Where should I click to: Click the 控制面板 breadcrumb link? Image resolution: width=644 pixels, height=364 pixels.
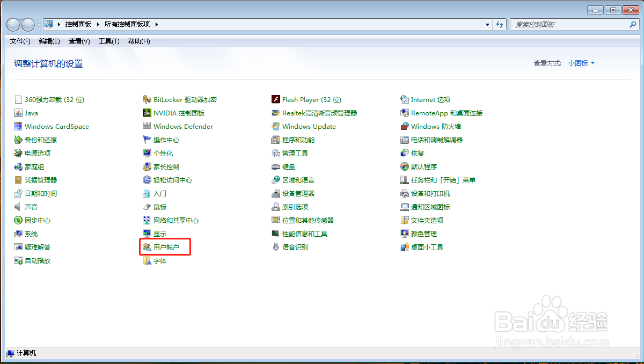click(x=78, y=25)
